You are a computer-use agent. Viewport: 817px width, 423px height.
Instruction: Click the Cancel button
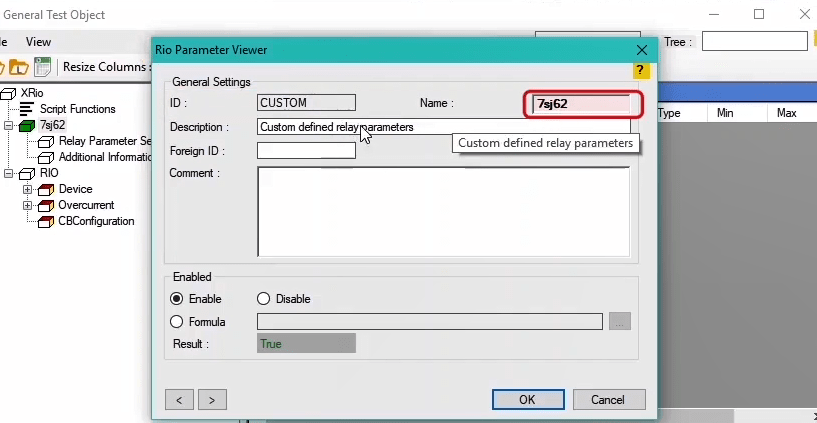pos(607,399)
